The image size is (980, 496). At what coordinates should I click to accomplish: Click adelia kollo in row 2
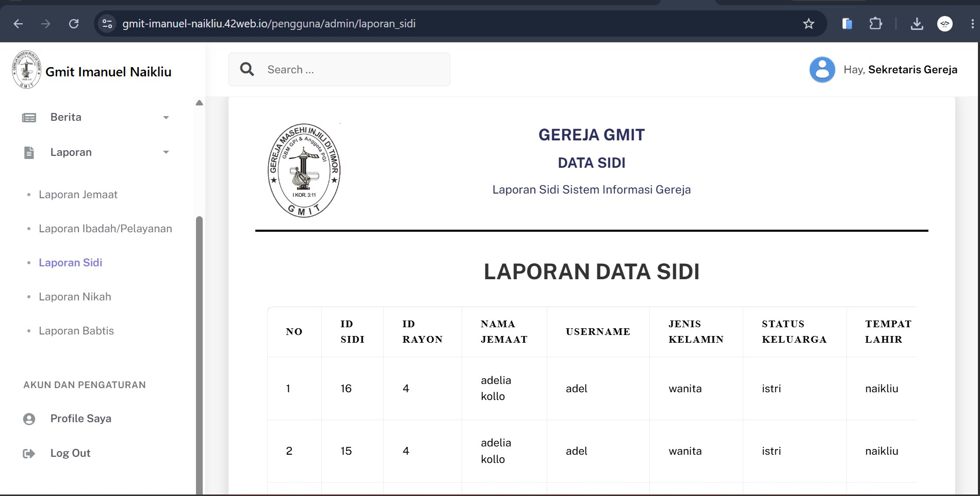[x=496, y=451]
